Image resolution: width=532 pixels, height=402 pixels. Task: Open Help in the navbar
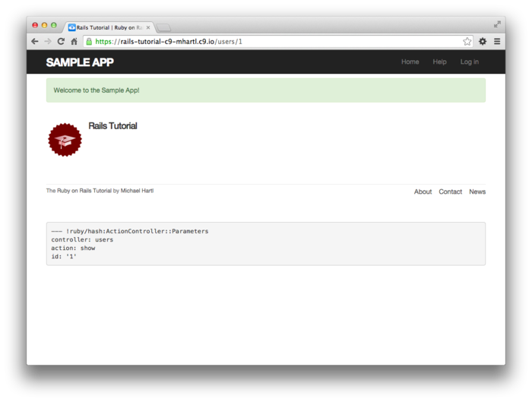tap(439, 62)
